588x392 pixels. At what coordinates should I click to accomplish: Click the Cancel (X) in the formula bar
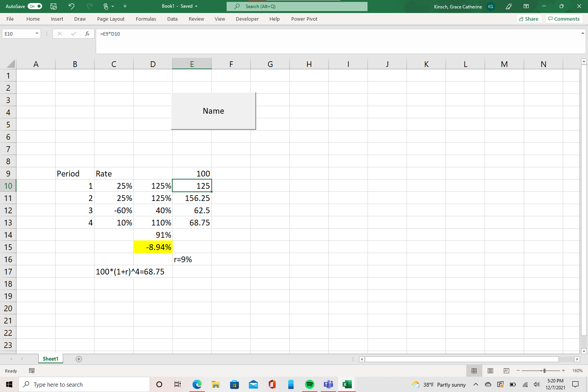pyautogui.click(x=60, y=34)
